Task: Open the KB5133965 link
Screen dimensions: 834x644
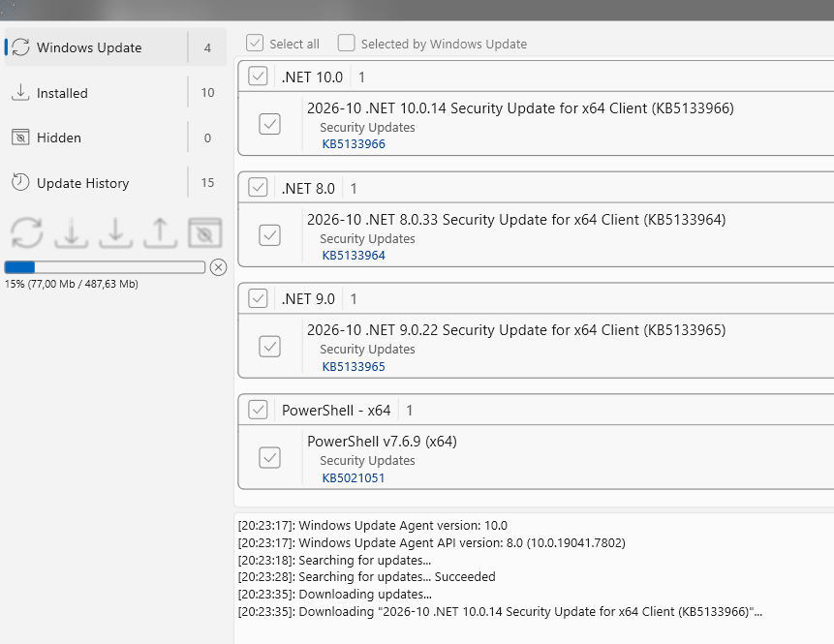Action: coord(354,366)
